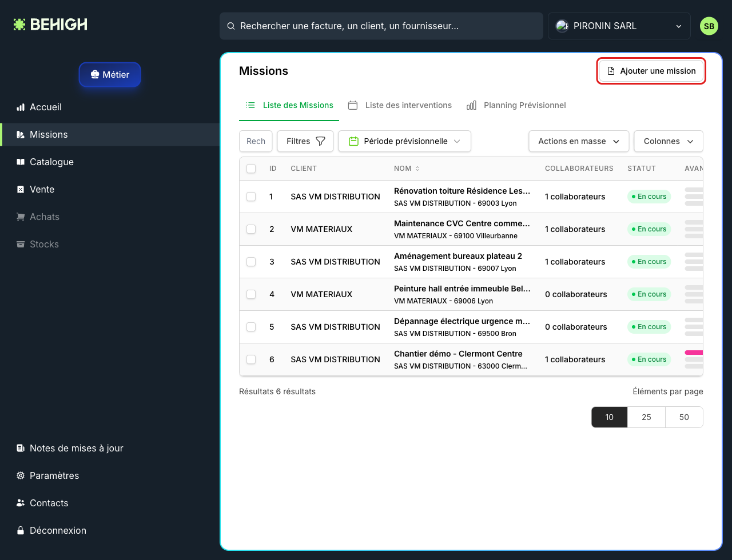
Task: Click the Filtres funnel icon
Action: 321,141
